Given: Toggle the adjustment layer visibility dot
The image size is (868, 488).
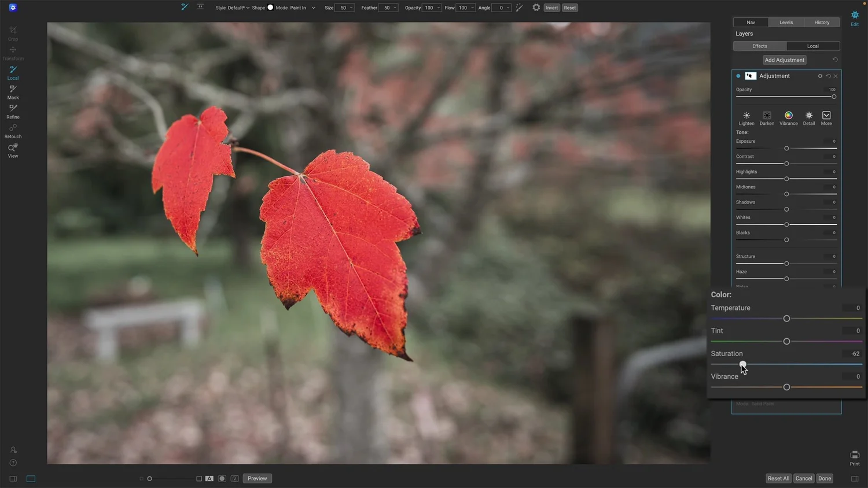Looking at the screenshot, I should point(738,76).
